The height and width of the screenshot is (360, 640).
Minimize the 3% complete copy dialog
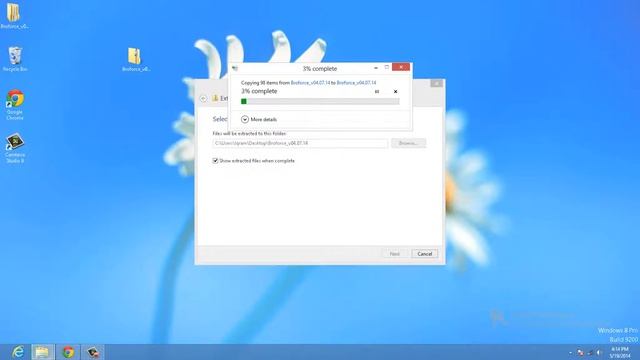point(376,67)
